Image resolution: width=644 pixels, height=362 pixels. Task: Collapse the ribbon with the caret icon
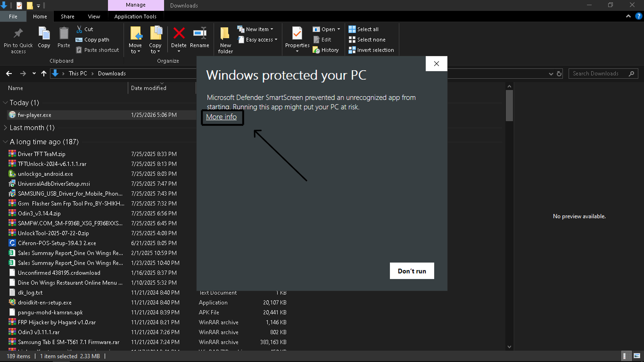point(628,16)
